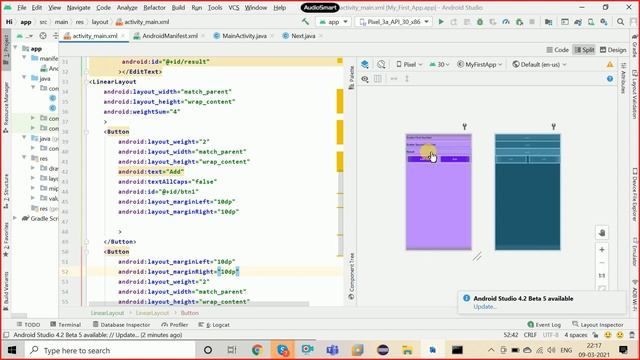Click the Stop app square icon

(532, 22)
